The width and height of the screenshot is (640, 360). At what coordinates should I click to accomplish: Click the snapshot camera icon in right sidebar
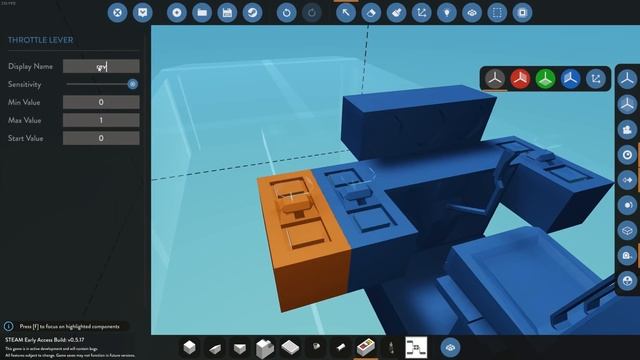pyautogui.click(x=627, y=256)
